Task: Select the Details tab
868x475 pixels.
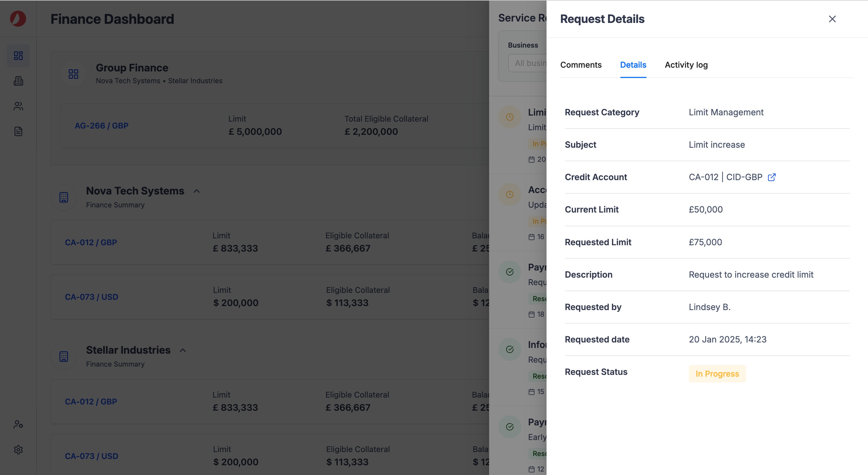Action: point(633,65)
